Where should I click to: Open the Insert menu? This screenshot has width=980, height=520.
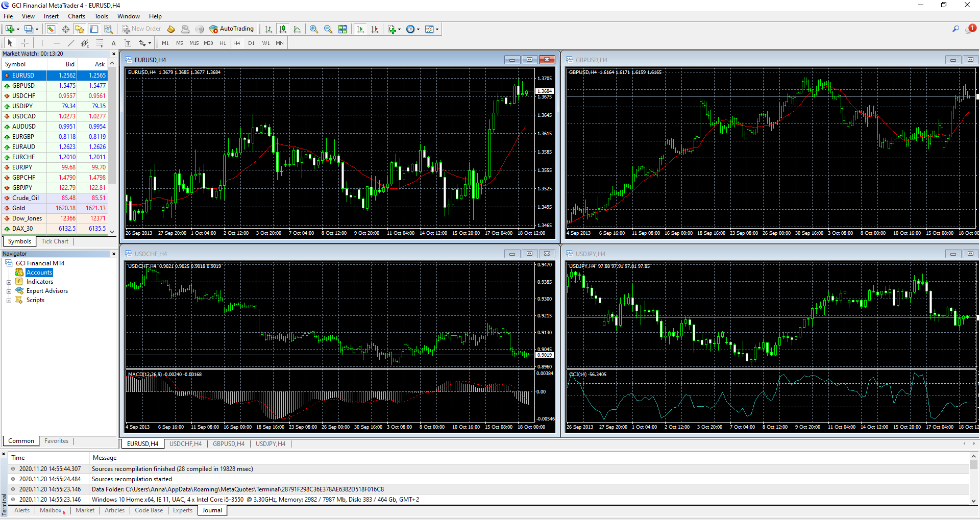click(51, 16)
